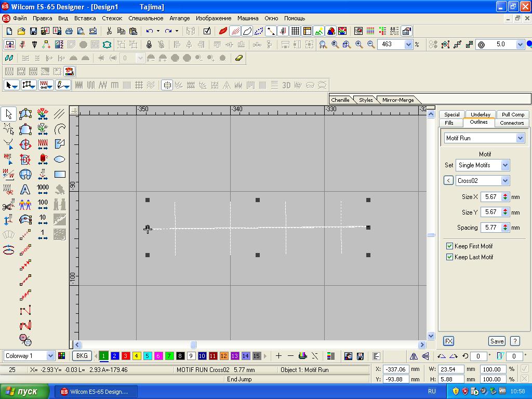Screen dimensions: 532x399
Task: Click the yellow eraser icon
Action: click(239, 58)
